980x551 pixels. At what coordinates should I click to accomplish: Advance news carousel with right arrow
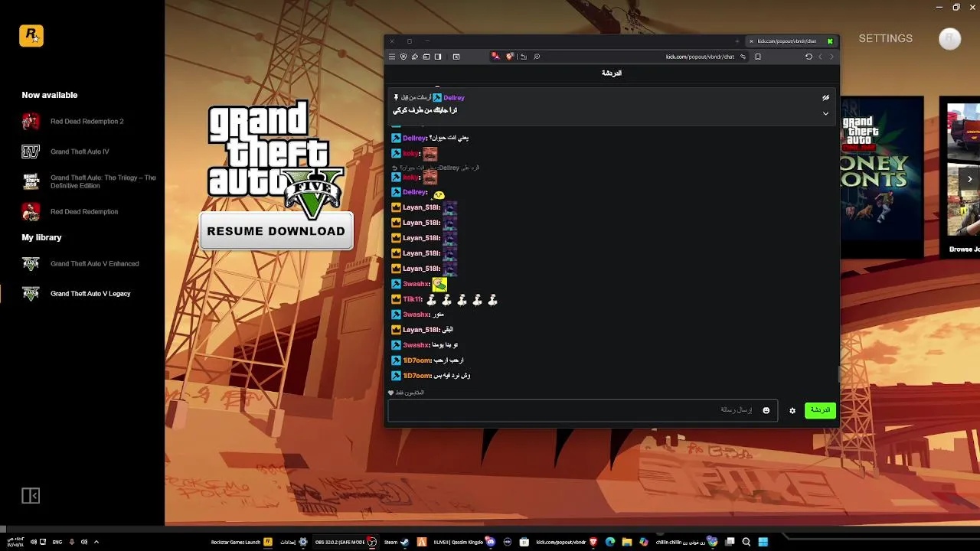(969, 179)
